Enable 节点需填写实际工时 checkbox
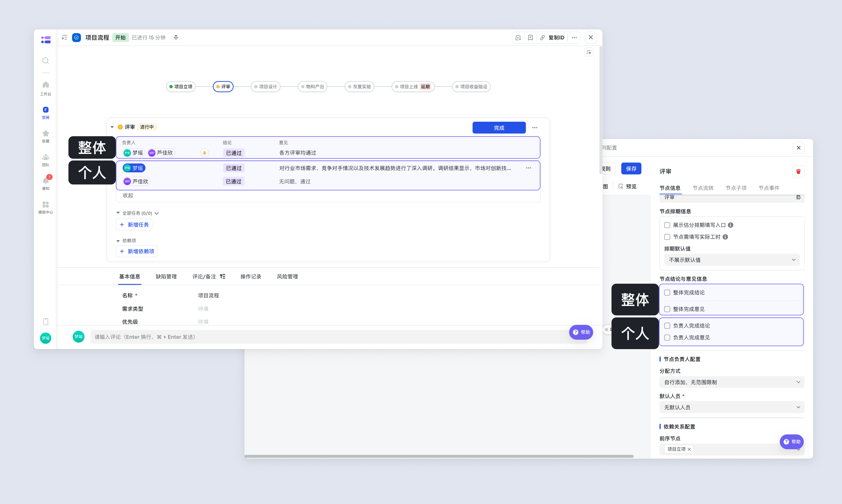This screenshot has height=504, width=842. tap(667, 237)
